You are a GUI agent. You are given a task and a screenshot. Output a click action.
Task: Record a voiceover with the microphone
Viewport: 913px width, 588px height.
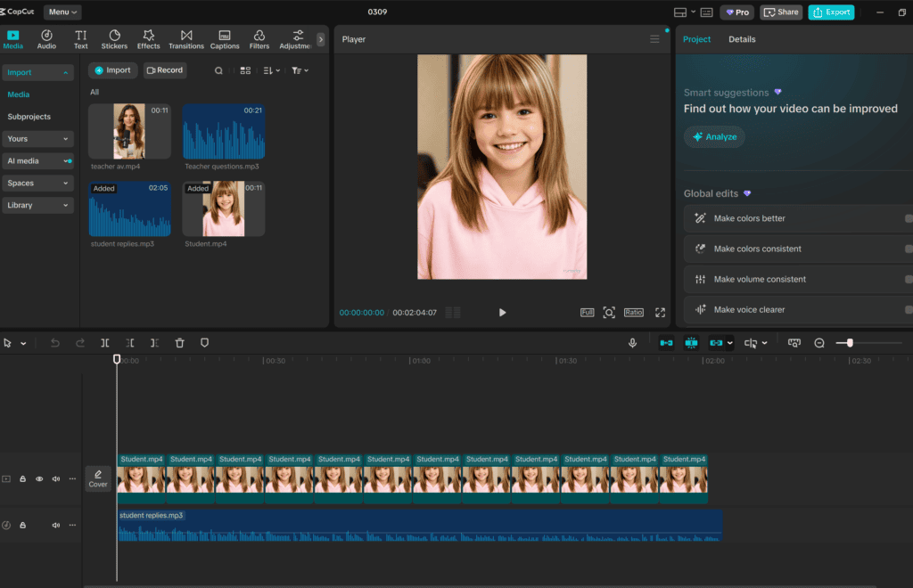[632, 343]
